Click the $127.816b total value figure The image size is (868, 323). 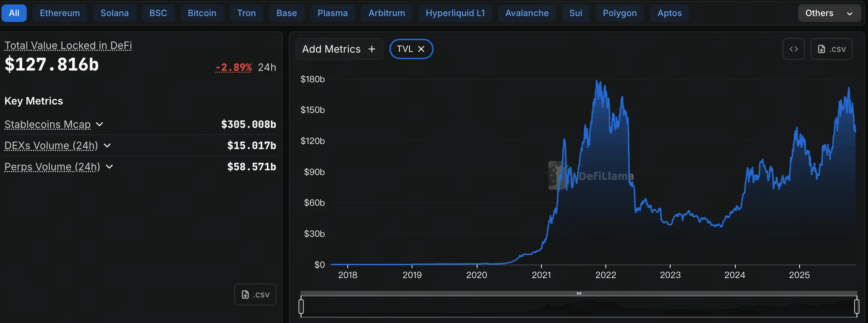pos(52,65)
